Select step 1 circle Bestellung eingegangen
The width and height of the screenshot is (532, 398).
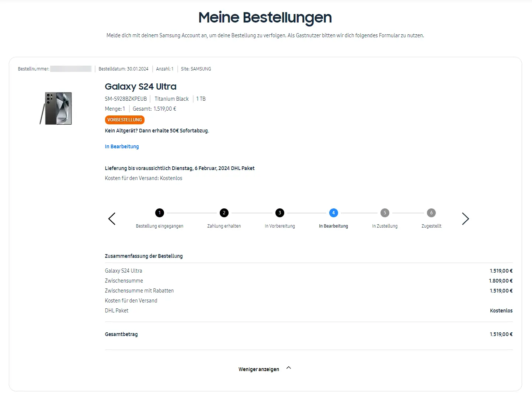[160, 213]
